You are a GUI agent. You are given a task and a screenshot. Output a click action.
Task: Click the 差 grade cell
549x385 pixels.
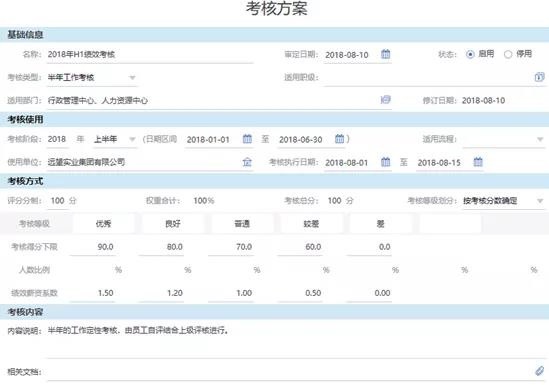click(381, 224)
